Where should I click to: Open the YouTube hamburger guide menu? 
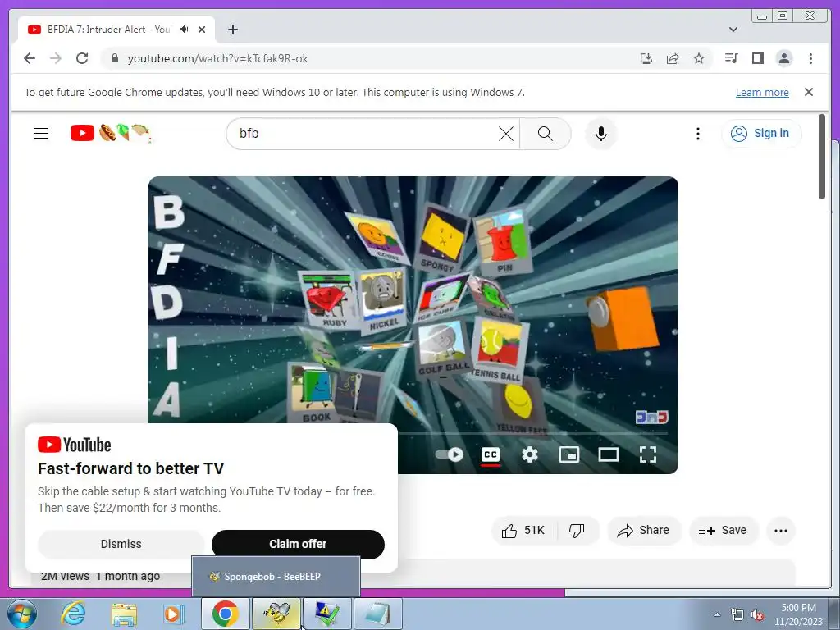(x=41, y=134)
